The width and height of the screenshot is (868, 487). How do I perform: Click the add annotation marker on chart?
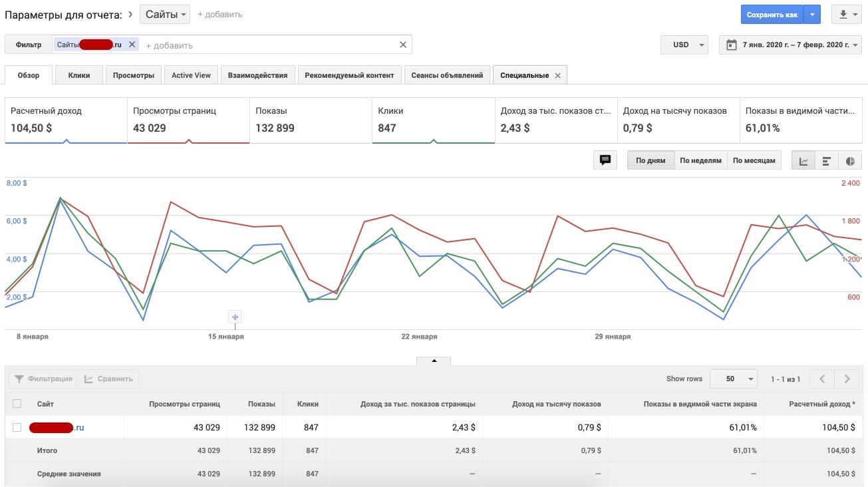(x=235, y=317)
